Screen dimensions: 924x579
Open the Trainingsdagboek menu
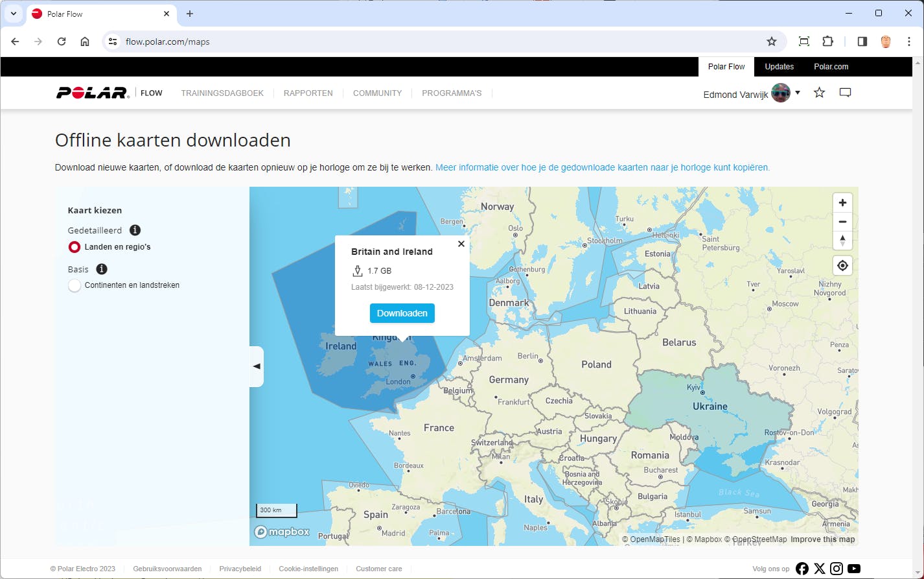pos(222,93)
